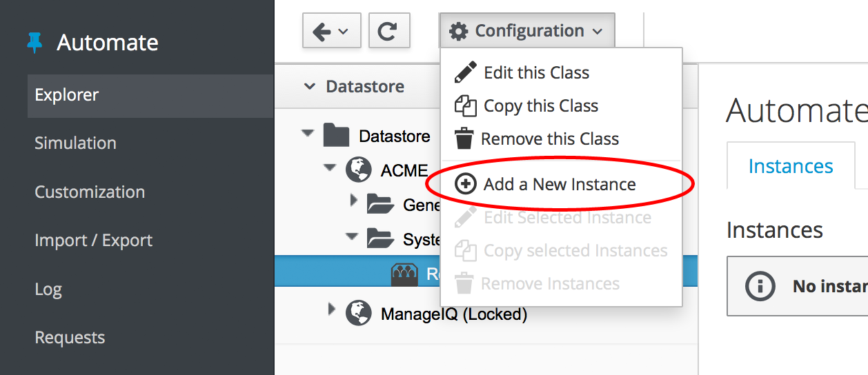868x375 pixels.
Task: Go to Import / Export in the sidebar
Action: [x=93, y=241]
